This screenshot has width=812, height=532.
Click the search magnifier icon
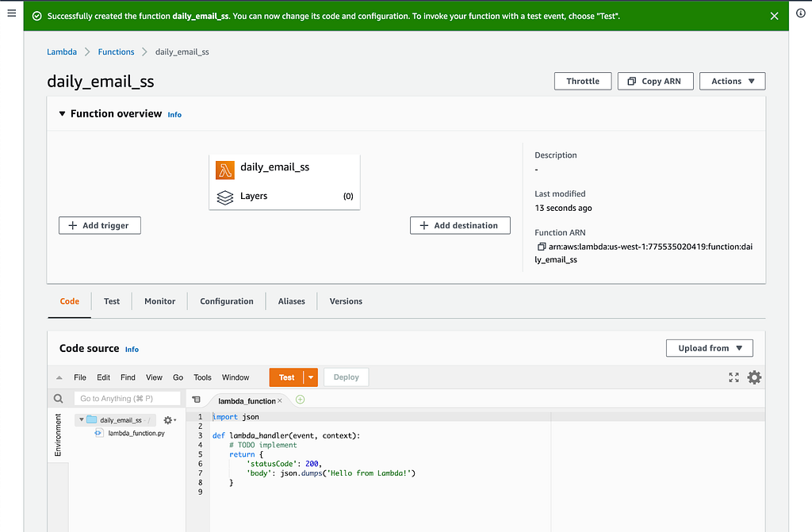click(x=59, y=398)
